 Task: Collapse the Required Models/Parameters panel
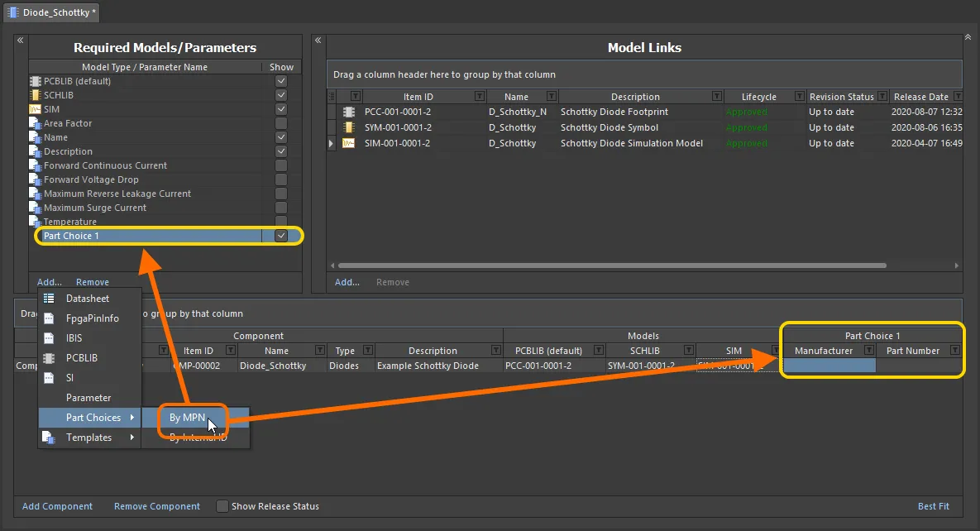pyautogui.click(x=19, y=39)
